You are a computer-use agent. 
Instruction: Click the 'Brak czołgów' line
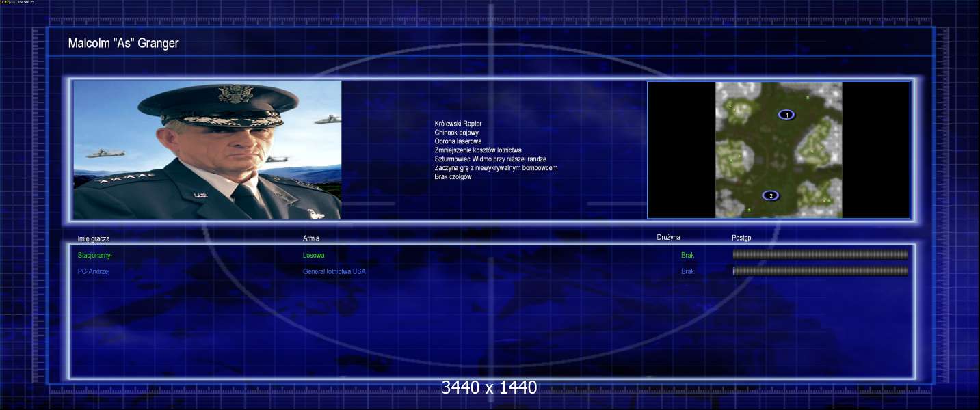(453, 177)
